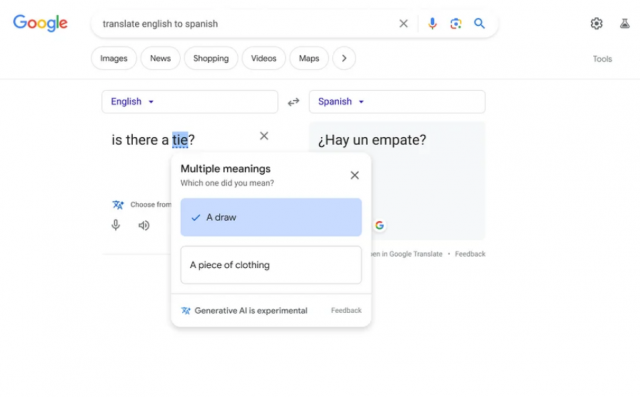This screenshot has height=397, width=640.
Task: Click the Google G icon in translation panel
Action: tap(380, 225)
